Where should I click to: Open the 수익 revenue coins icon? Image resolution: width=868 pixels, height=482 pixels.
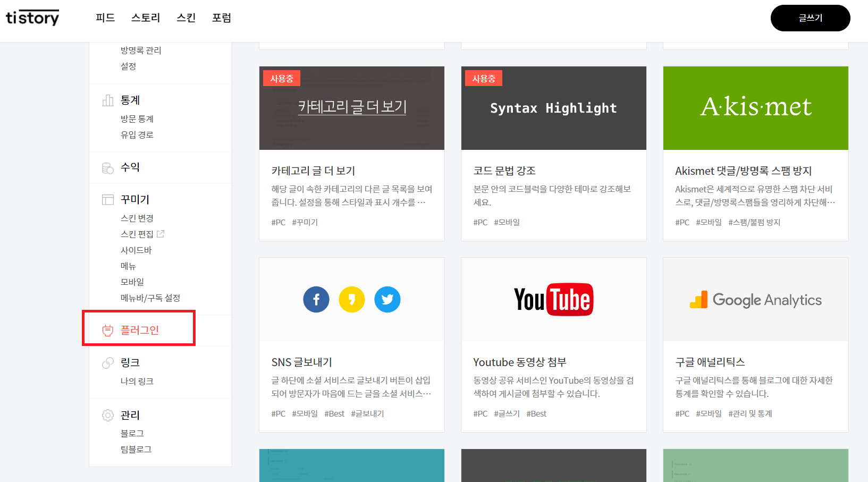[x=108, y=168]
